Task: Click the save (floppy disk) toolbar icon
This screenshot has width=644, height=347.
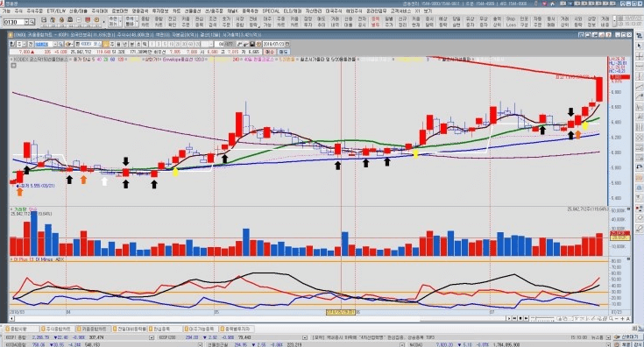Action: coord(43,20)
